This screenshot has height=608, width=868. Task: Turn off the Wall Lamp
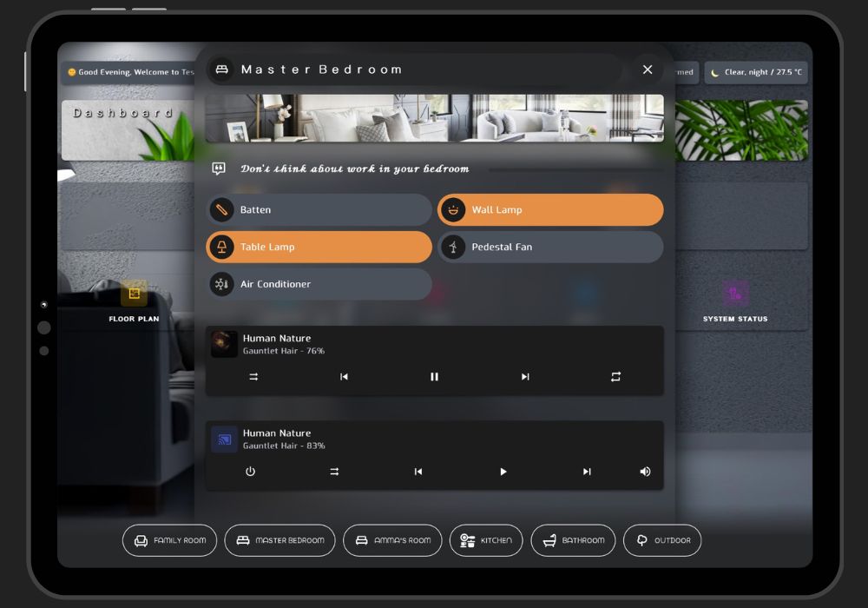pyautogui.click(x=550, y=210)
